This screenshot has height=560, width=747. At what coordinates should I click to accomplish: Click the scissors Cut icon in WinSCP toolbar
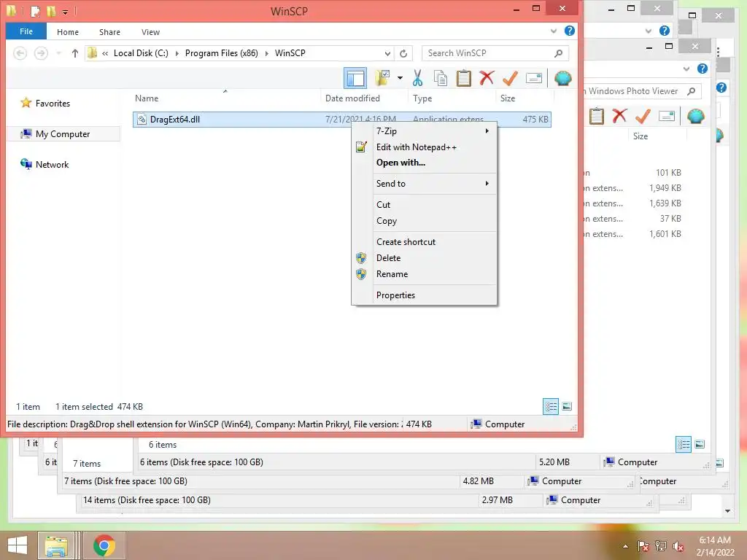[417, 78]
